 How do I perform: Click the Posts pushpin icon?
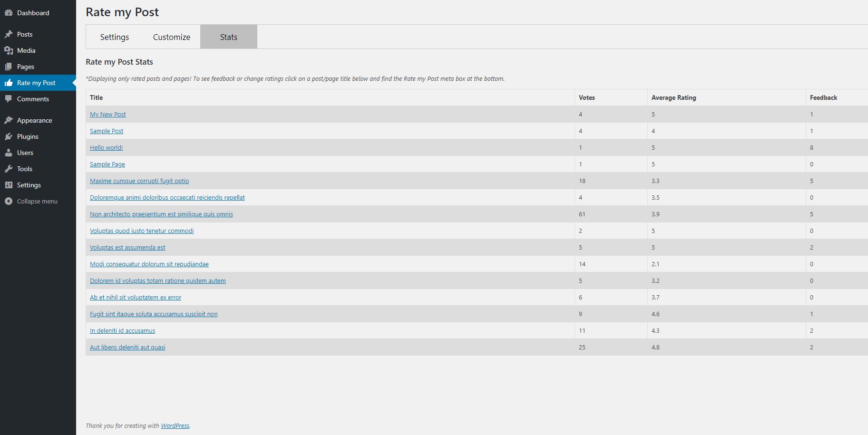tap(9, 34)
